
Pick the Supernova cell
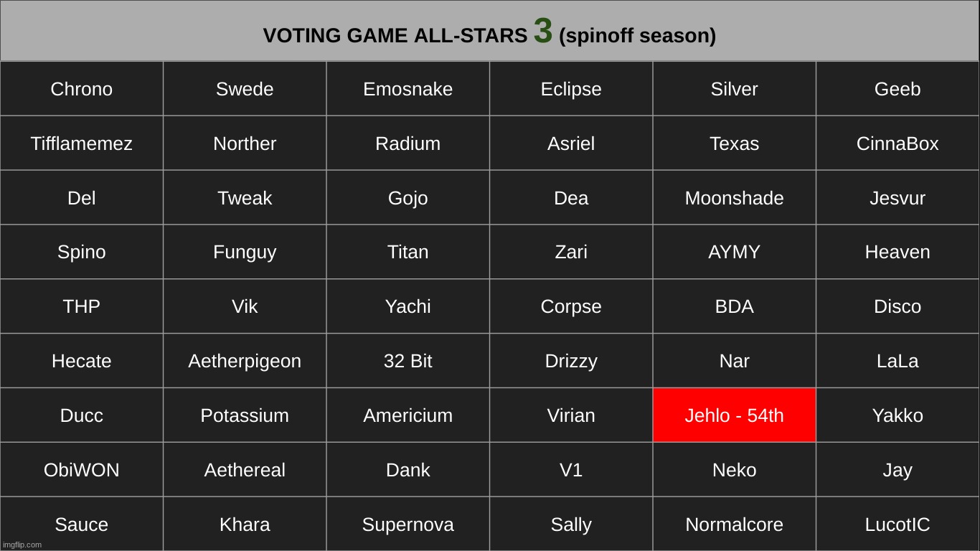(x=407, y=524)
